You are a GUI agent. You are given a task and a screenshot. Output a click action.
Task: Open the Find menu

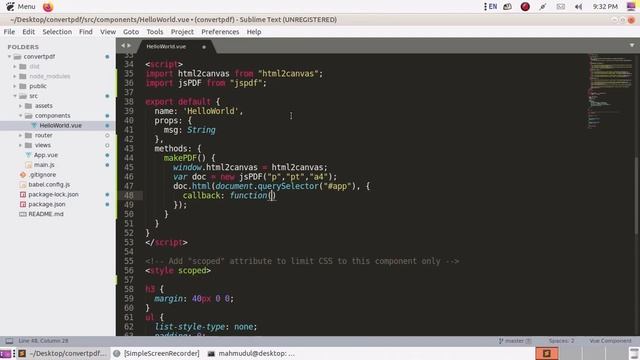click(86, 32)
